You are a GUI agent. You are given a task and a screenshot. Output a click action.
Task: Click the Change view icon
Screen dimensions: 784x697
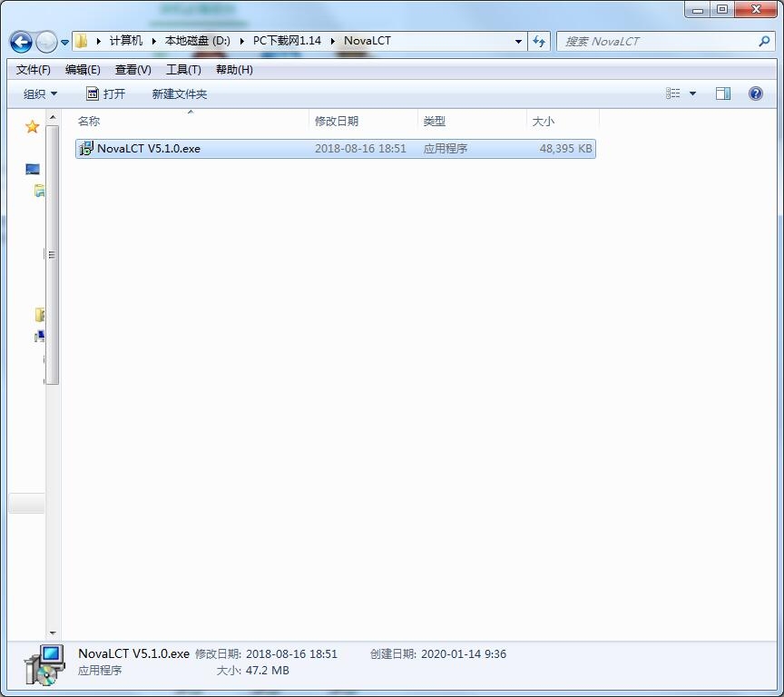pos(673,93)
